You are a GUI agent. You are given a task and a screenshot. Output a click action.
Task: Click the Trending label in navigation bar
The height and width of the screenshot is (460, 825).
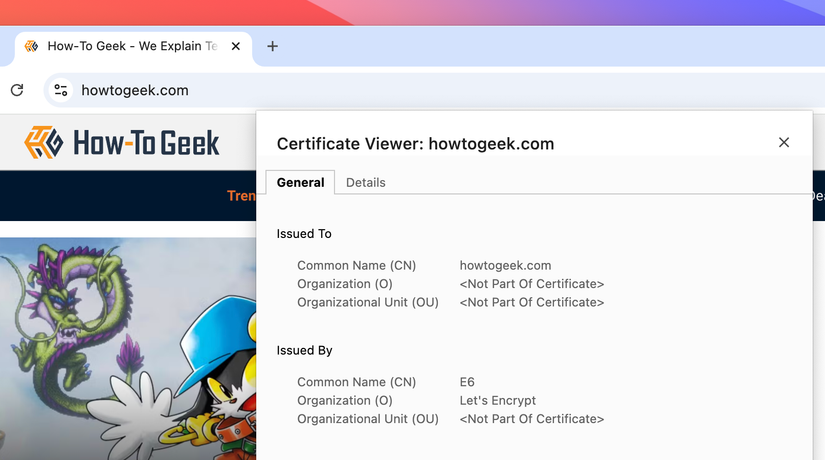(x=241, y=196)
